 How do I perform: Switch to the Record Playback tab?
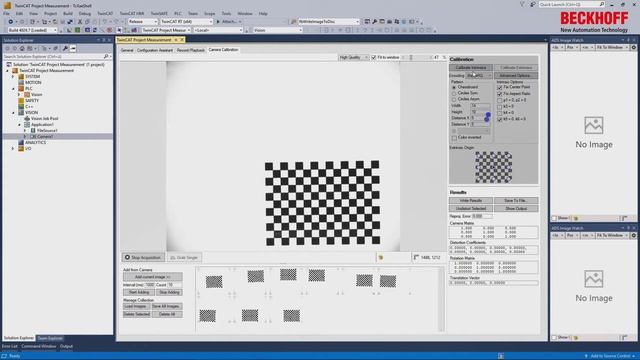[191, 50]
